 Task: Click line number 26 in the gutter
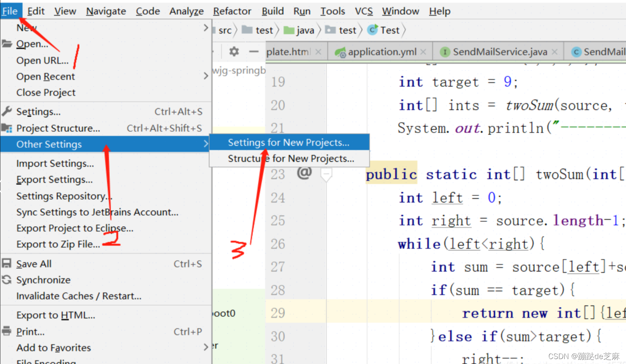(278, 243)
